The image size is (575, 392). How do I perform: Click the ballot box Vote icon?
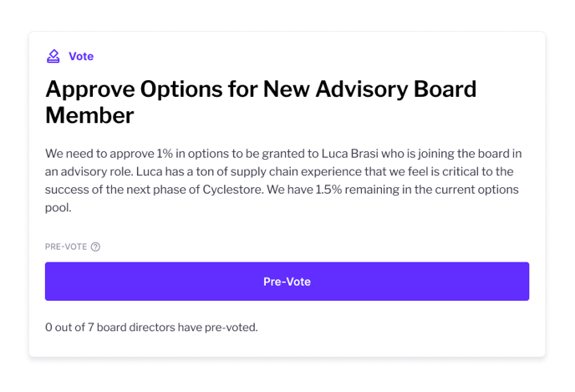click(53, 56)
